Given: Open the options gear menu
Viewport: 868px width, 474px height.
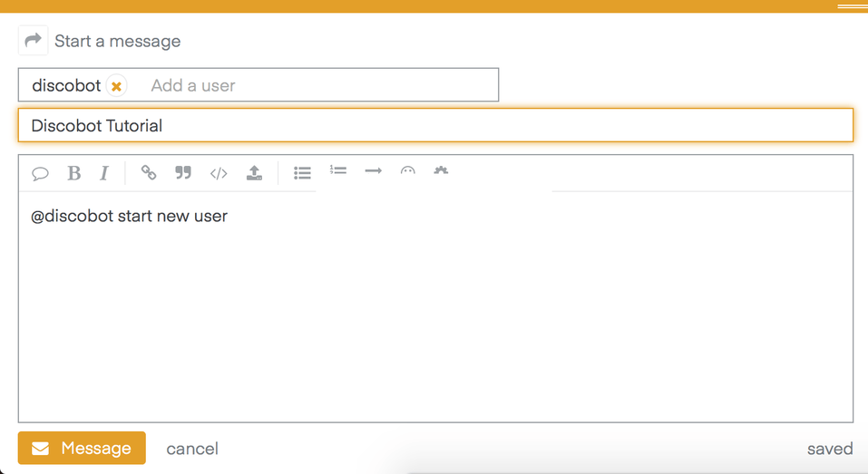Looking at the screenshot, I should click(441, 170).
